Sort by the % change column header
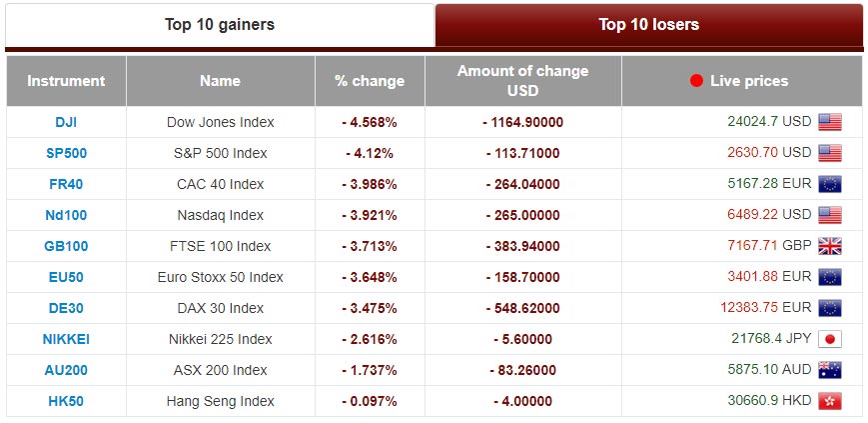Image resolution: width=868 pixels, height=423 pixels. [x=370, y=81]
